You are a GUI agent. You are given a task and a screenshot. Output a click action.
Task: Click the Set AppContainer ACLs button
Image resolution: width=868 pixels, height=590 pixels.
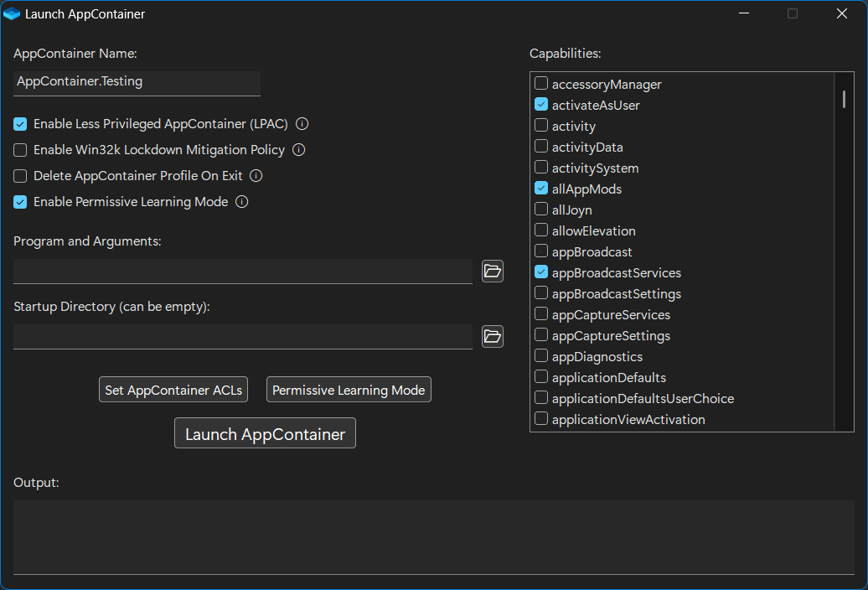click(173, 390)
